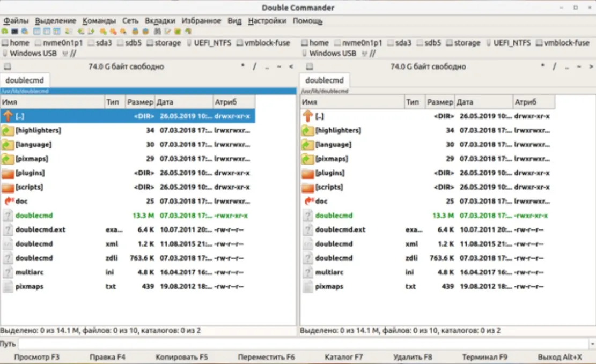Click the Synchronize directories toolbar icon
Screen dimensions: 596x364
tap(178, 31)
